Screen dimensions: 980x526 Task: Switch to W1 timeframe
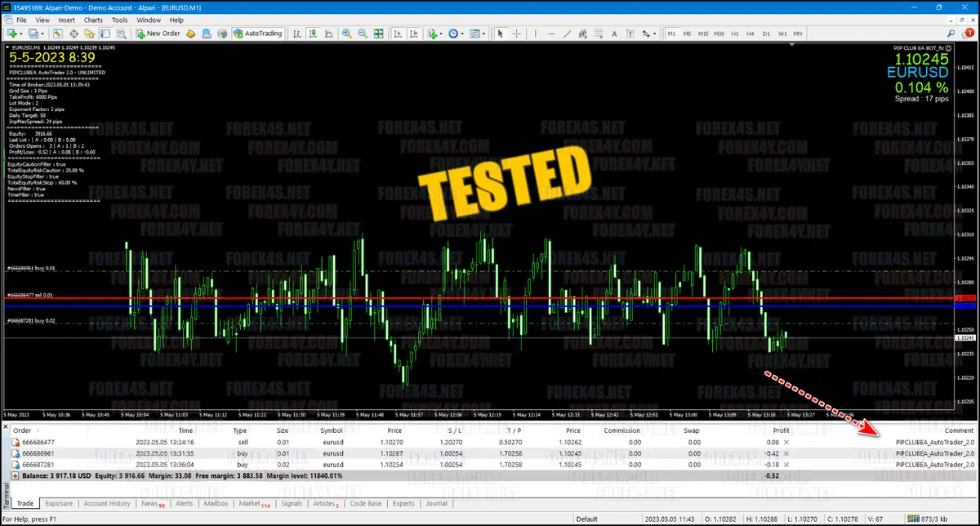[782, 33]
